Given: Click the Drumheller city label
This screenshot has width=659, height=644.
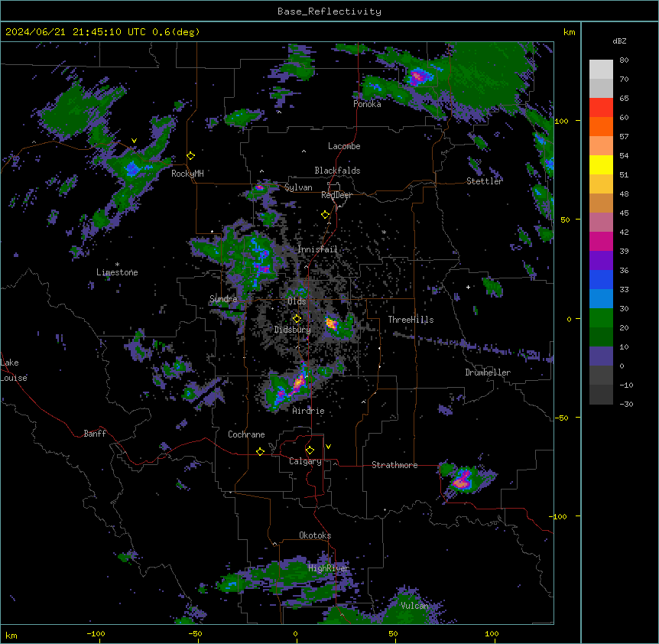Looking at the screenshot, I should [x=488, y=372].
